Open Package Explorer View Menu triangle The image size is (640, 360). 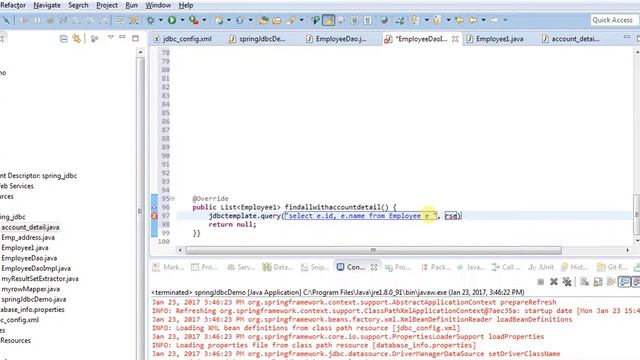pos(111,38)
